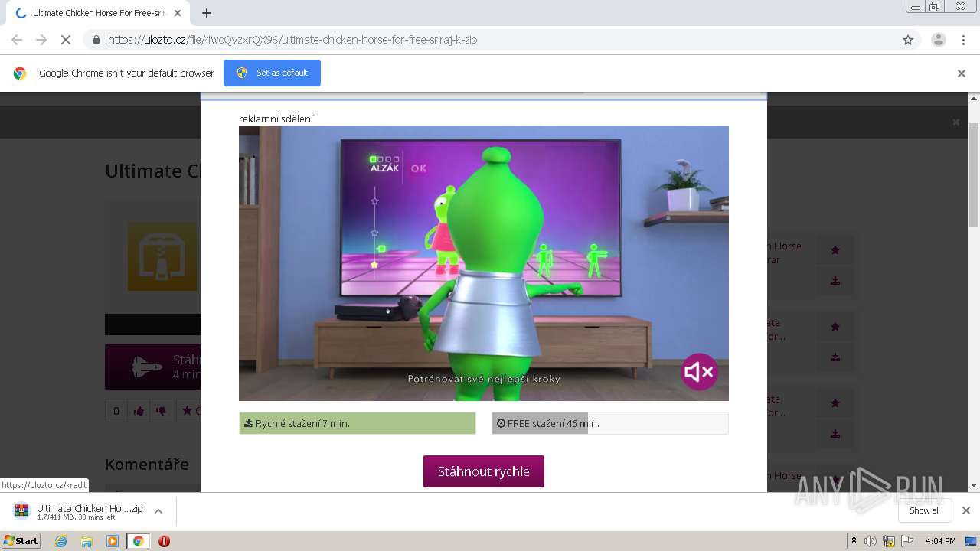
Task: Click Show all downloads
Action: pyautogui.click(x=925, y=510)
